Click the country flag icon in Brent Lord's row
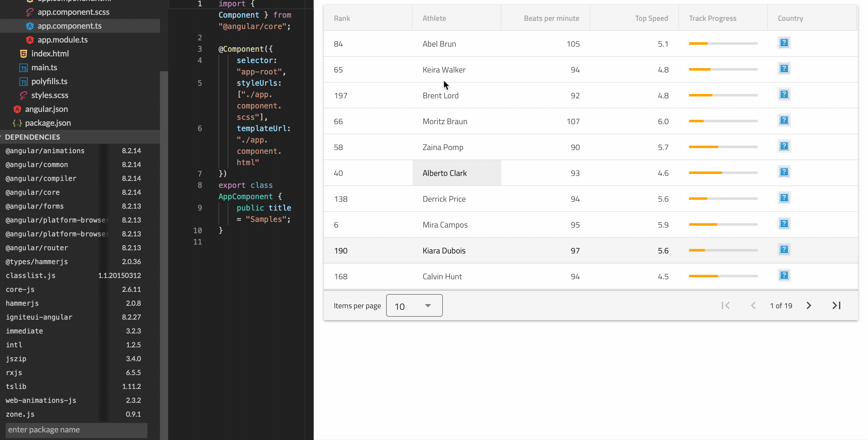The height and width of the screenshot is (440, 868). tap(784, 95)
